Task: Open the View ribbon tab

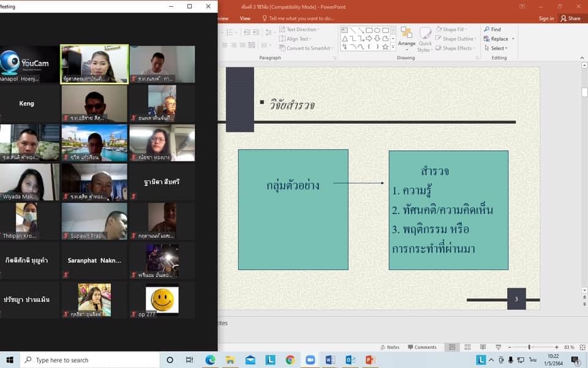Action: pyautogui.click(x=245, y=18)
